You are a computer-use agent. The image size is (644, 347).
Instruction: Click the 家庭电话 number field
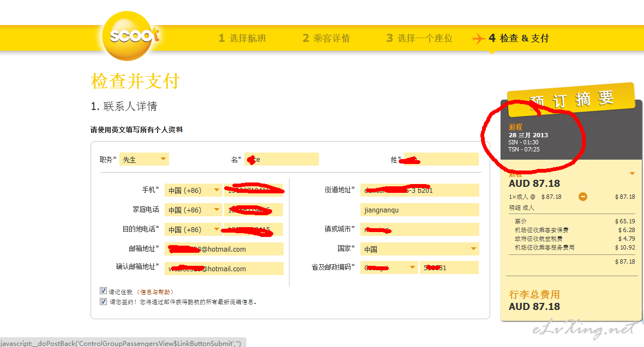tap(254, 210)
